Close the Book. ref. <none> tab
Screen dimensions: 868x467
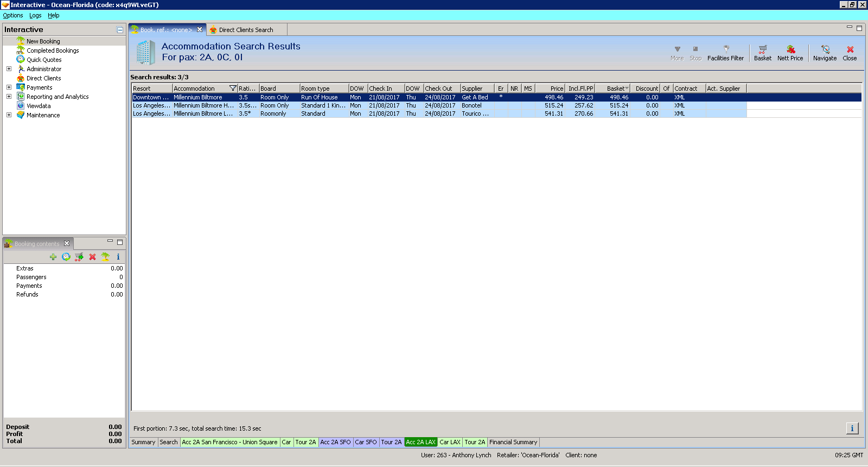coord(200,30)
